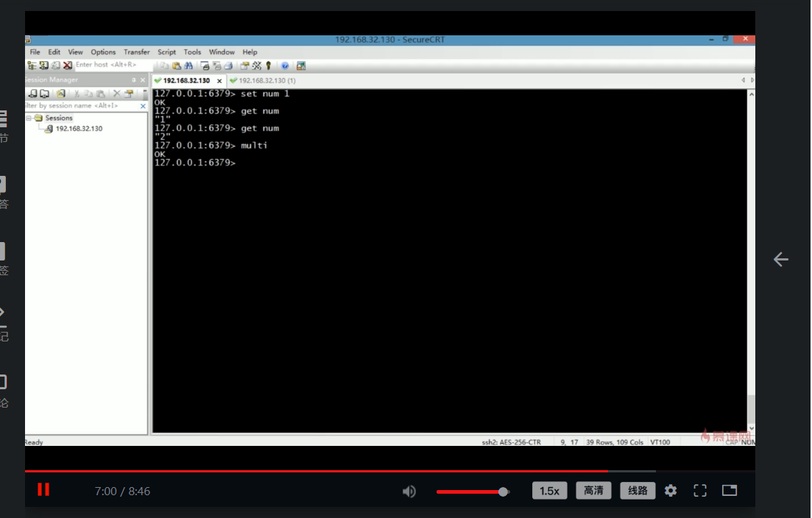The image size is (812, 518).
Task: Collapse the Sessions folder tree node
Action: pyautogui.click(x=29, y=118)
